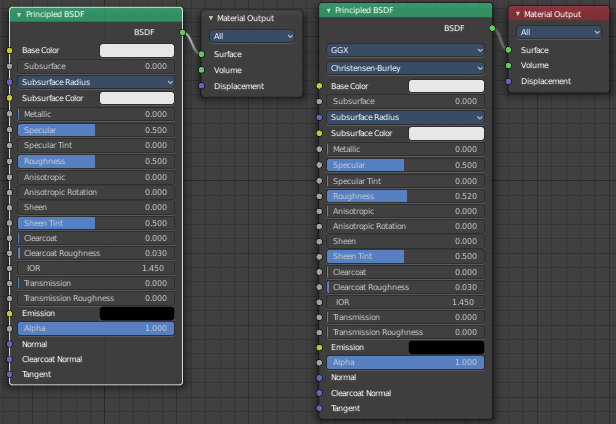
Task: Open the All target dropdown in right Material Output
Action: (x=559, y=32)
